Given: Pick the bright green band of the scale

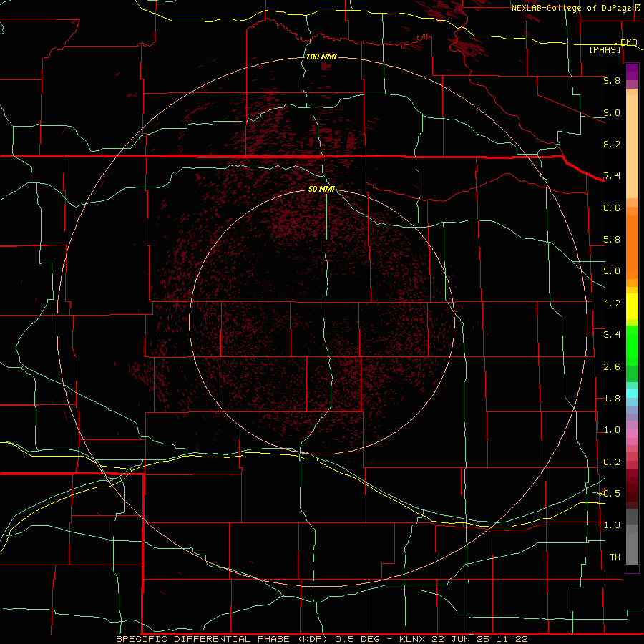Looking at the screenshot, I should [x=632, y=346].
